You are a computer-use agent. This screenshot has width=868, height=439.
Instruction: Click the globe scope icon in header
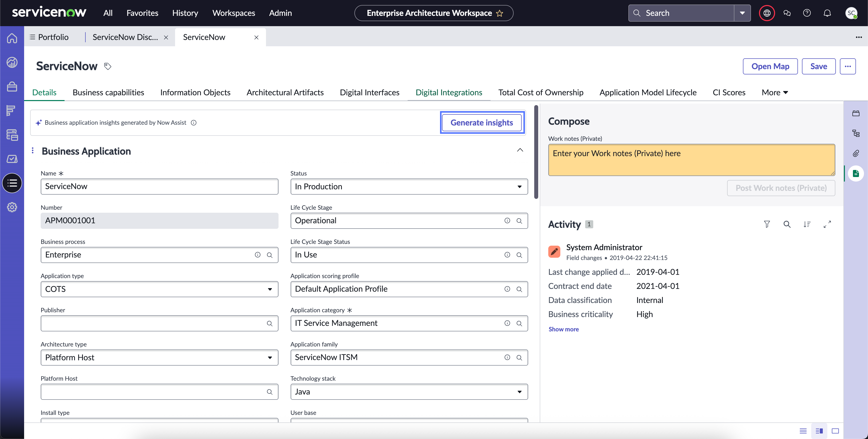pos(767,13)
